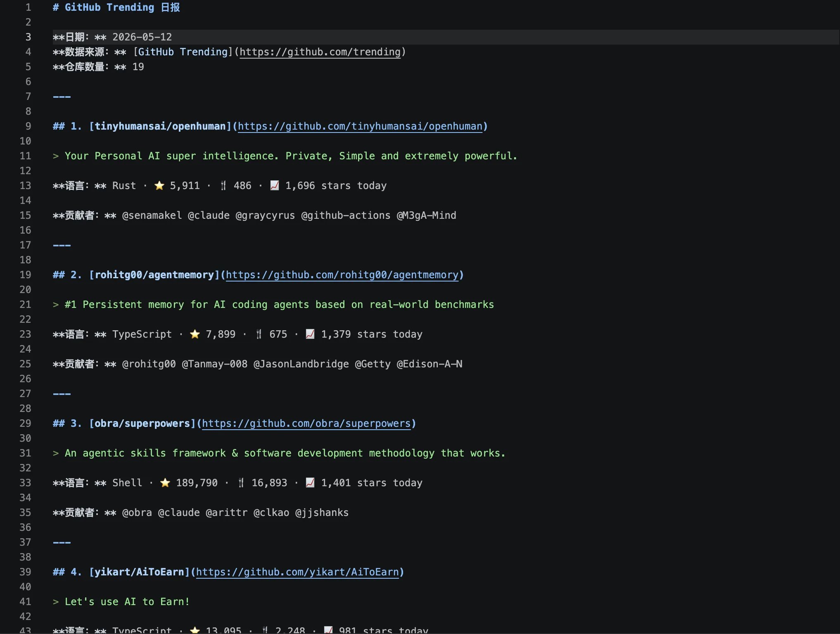This screenshot has height=634, width=840.
Task: Click the quote 'Let's use AI to Earn!'
Action: click(x=127, y=602)
